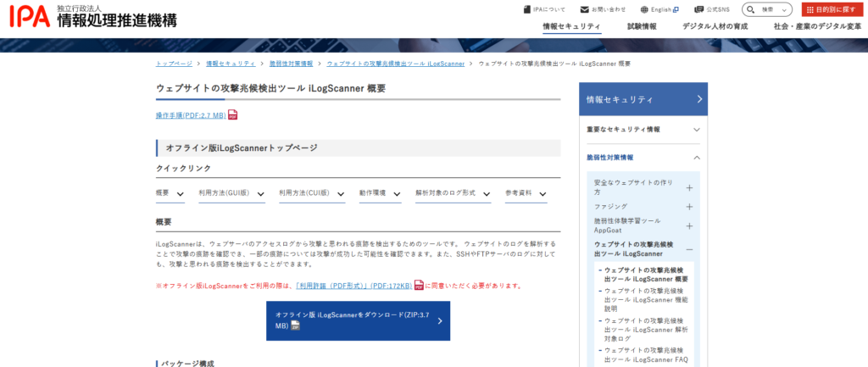Viewport: 868px width, 367px height.
Task: Click the IPA logo in the header
Action: click(x=93, y=18)
